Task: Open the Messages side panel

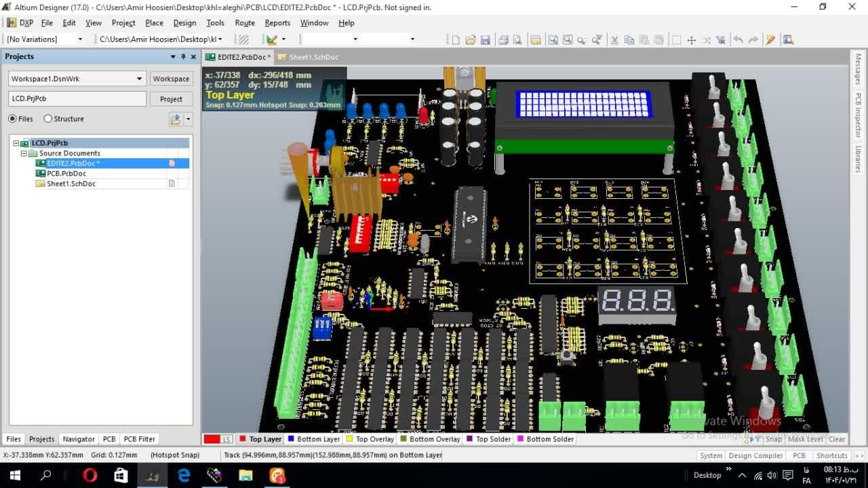Action: [858, 69]
